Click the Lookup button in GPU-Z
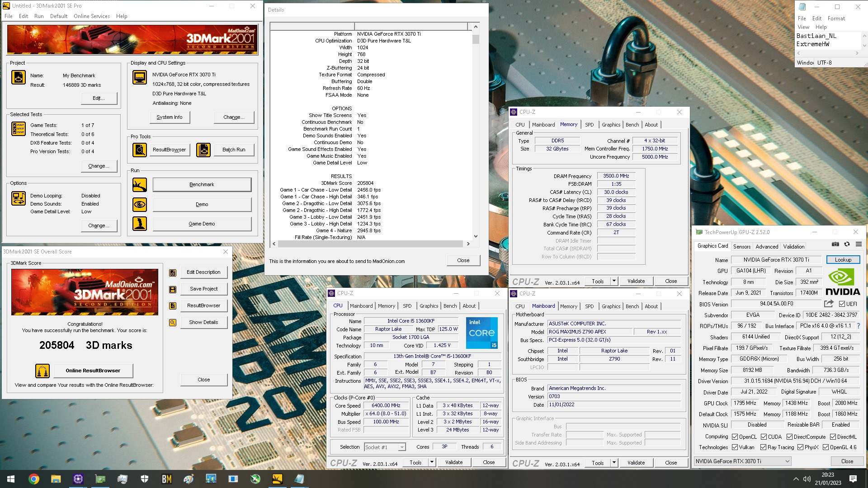The width and height of the screenshot is (868, 488). point(843,260)
